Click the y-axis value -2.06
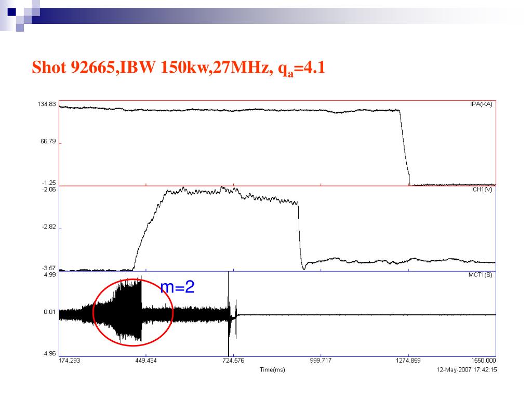The image size is (532, 399). (x=49, y=189)
